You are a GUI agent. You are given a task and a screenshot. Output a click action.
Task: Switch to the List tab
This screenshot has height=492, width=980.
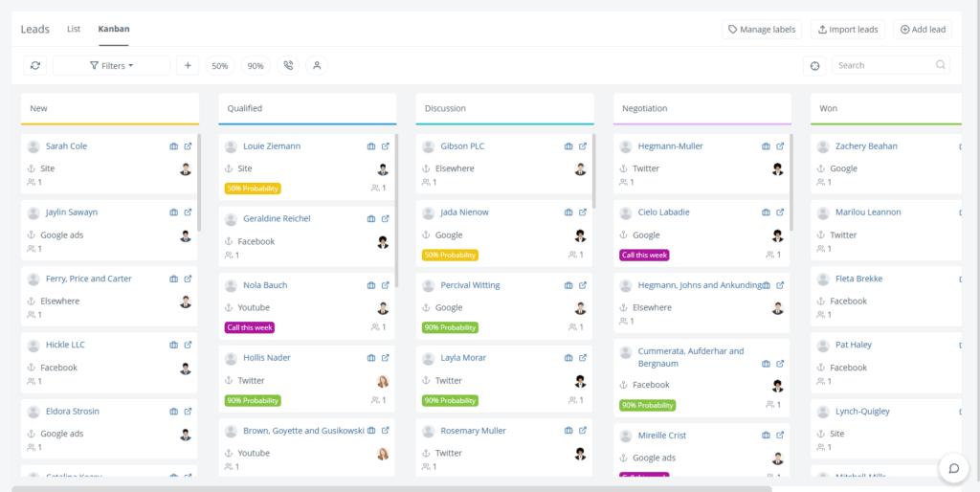tap(74, 29)
